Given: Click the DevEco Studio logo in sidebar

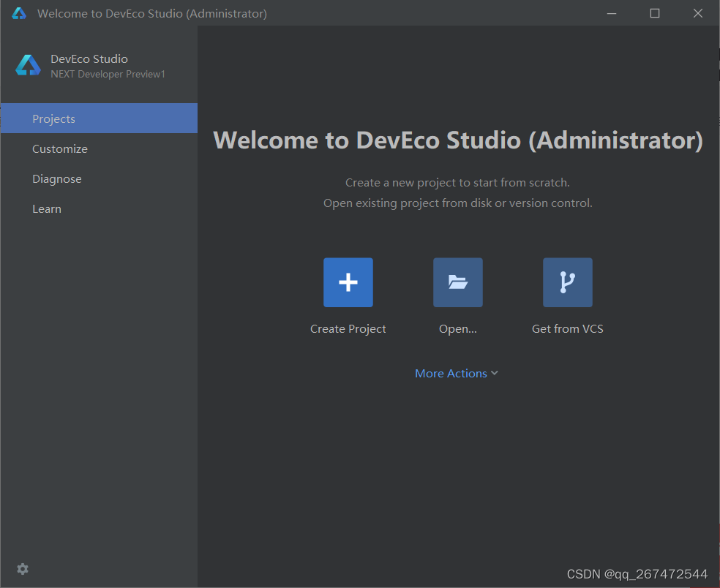Looking at the screenshot, I should point(28,65).
